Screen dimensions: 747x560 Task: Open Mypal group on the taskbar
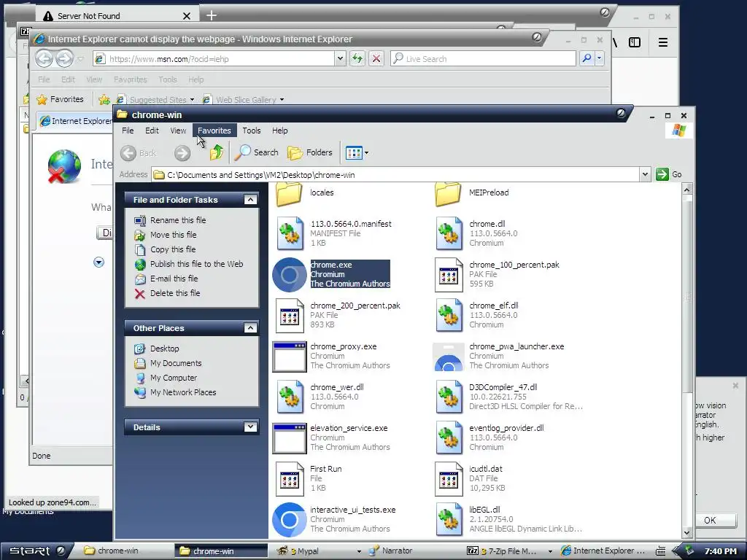coord(318,551)
